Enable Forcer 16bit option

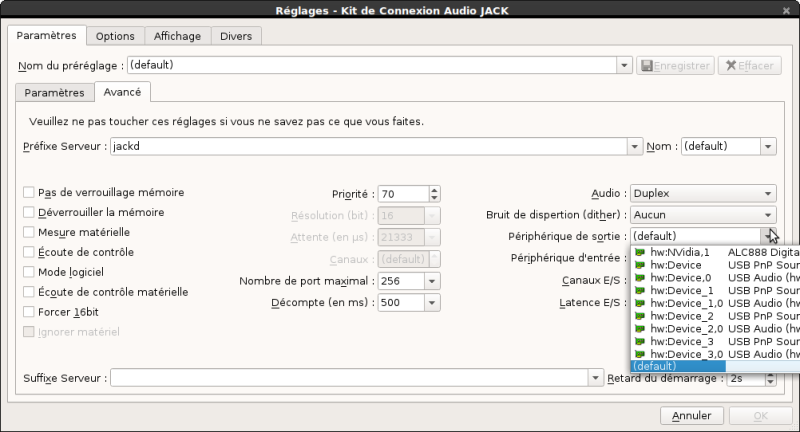coord(29,312)
